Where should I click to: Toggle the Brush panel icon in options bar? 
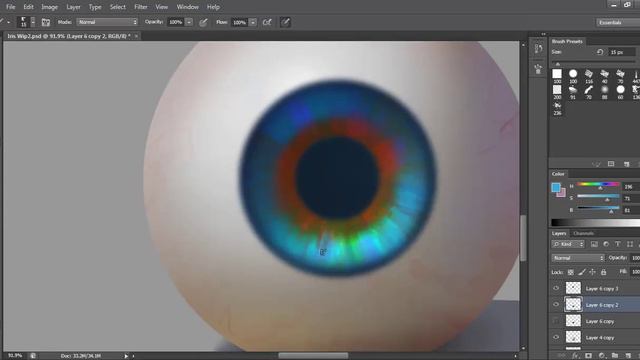point(46,22)
